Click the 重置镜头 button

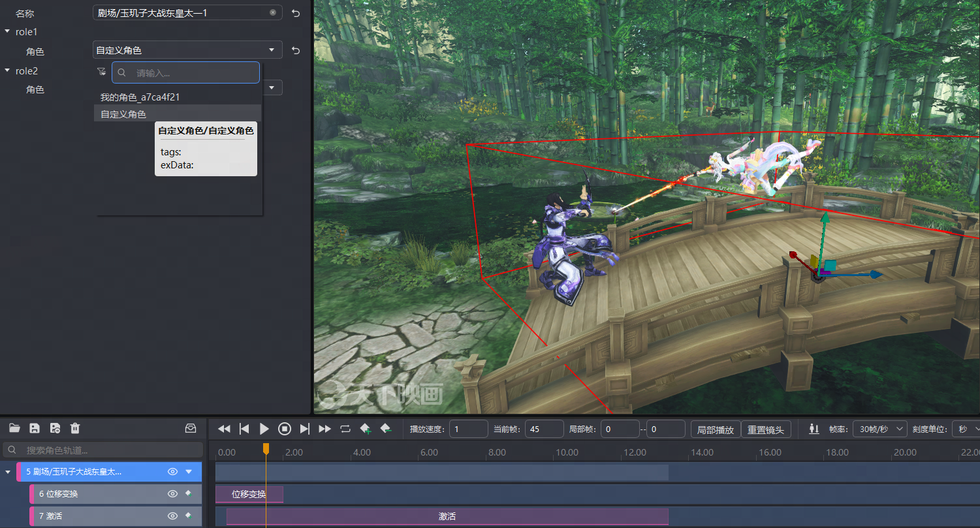tap(766, 429)
